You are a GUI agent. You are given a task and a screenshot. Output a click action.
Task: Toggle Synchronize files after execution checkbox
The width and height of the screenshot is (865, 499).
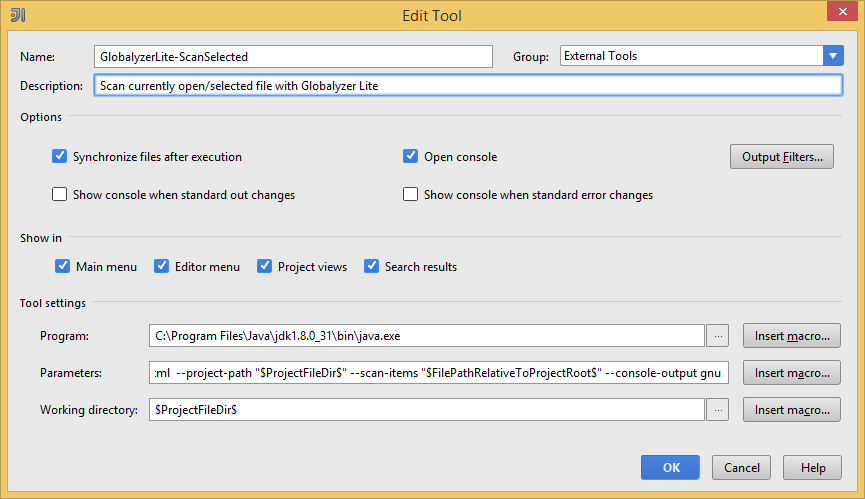click(60, 157)
